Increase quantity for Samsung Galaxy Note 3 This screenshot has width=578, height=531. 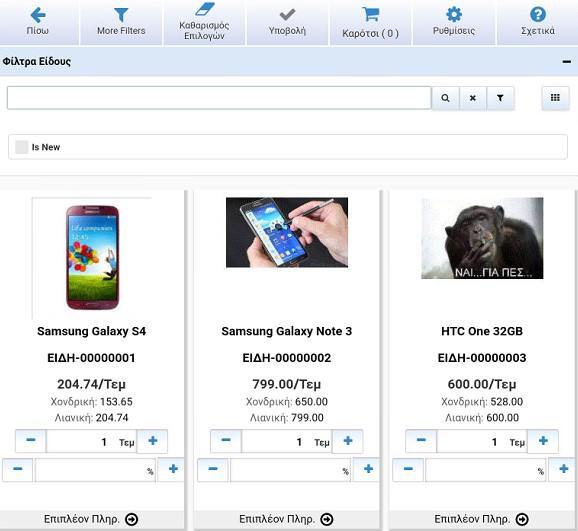click(348, 441)
